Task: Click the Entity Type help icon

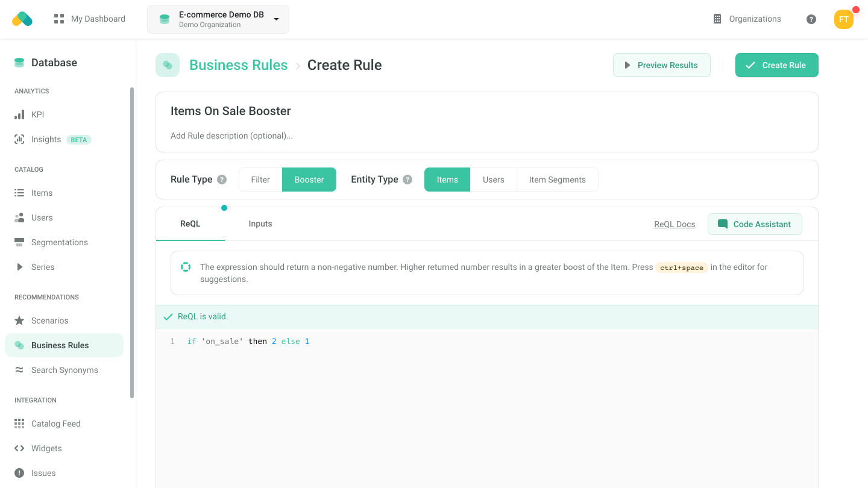Action: point(407,180)
